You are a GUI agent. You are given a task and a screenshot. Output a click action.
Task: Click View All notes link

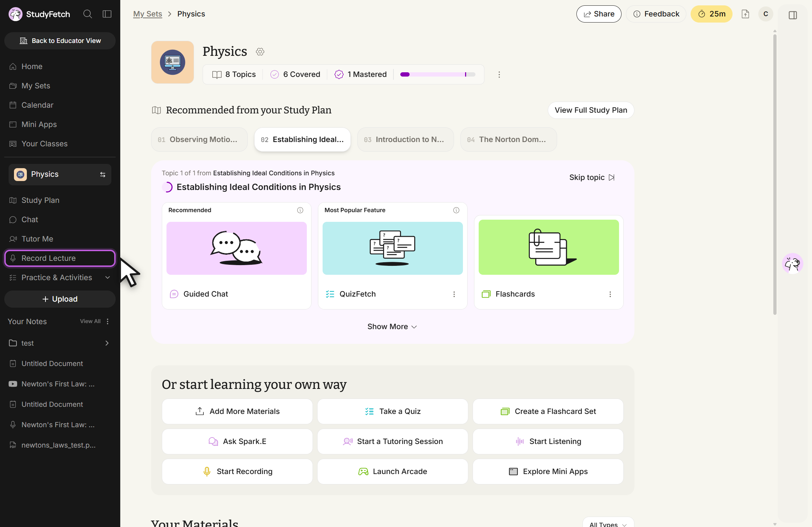click(90, 321)
